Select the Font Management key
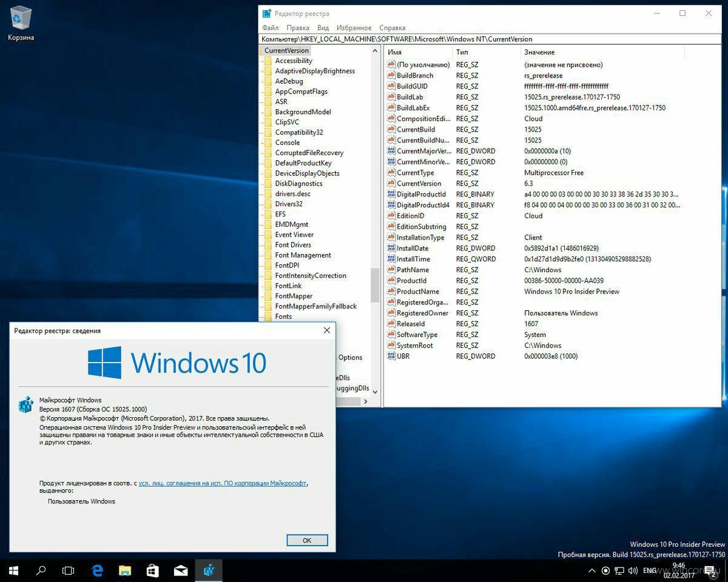728x582 pixels. (303, 255)
